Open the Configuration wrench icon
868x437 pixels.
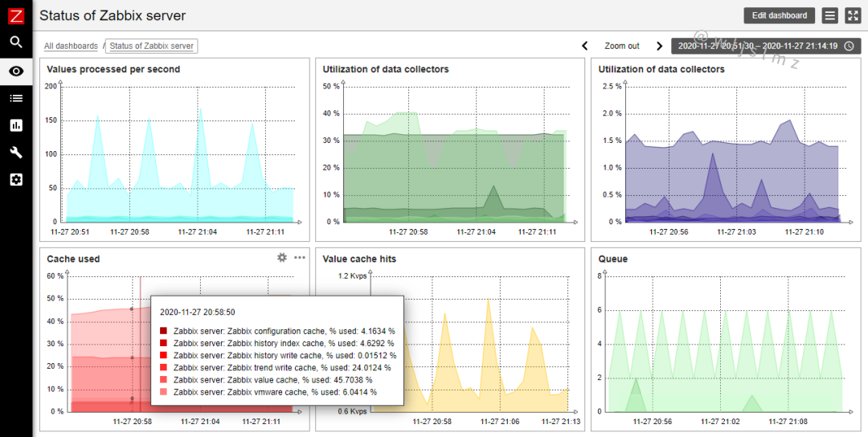(17, 153)
